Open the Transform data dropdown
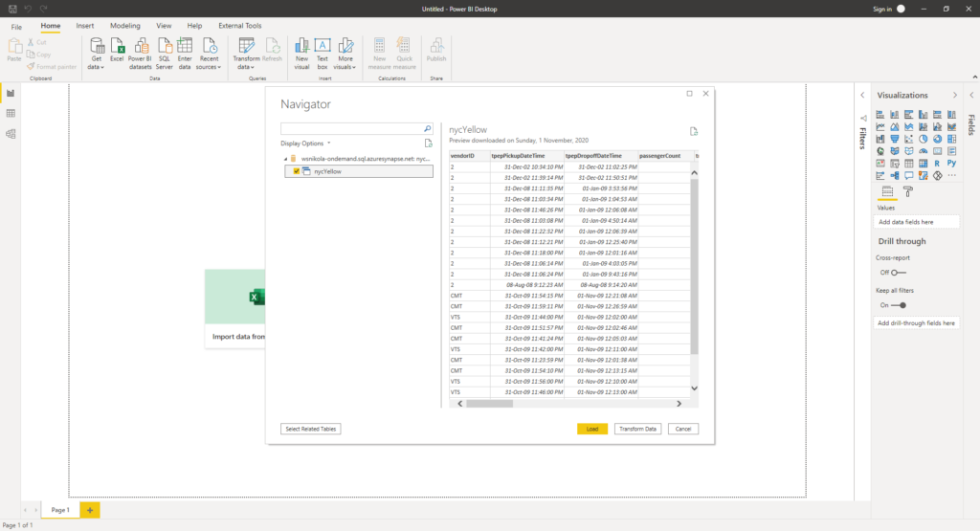This screenshot has width=980, height=531. click(x=246, y=54)
